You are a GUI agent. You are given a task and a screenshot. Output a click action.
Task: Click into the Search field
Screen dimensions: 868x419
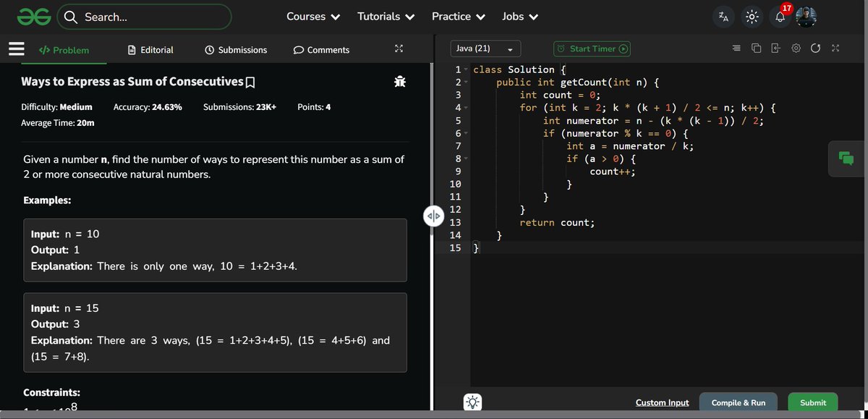[x=145, y=17]
